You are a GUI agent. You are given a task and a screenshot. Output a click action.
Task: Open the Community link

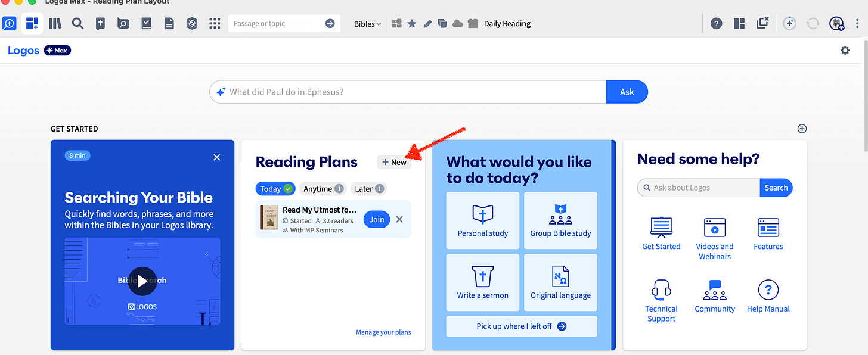click(x=715, y=297)
